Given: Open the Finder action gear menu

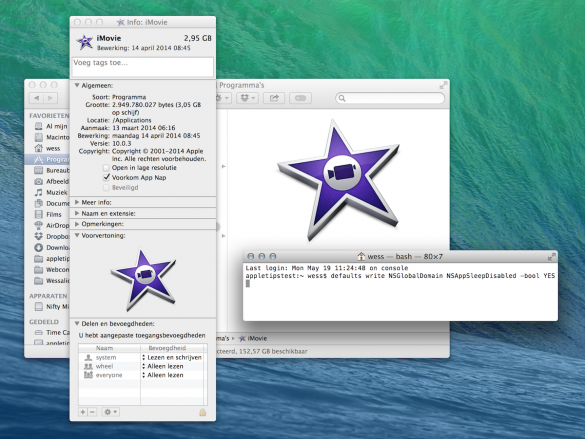Looking at the screenshot, I should click(223, 98).
